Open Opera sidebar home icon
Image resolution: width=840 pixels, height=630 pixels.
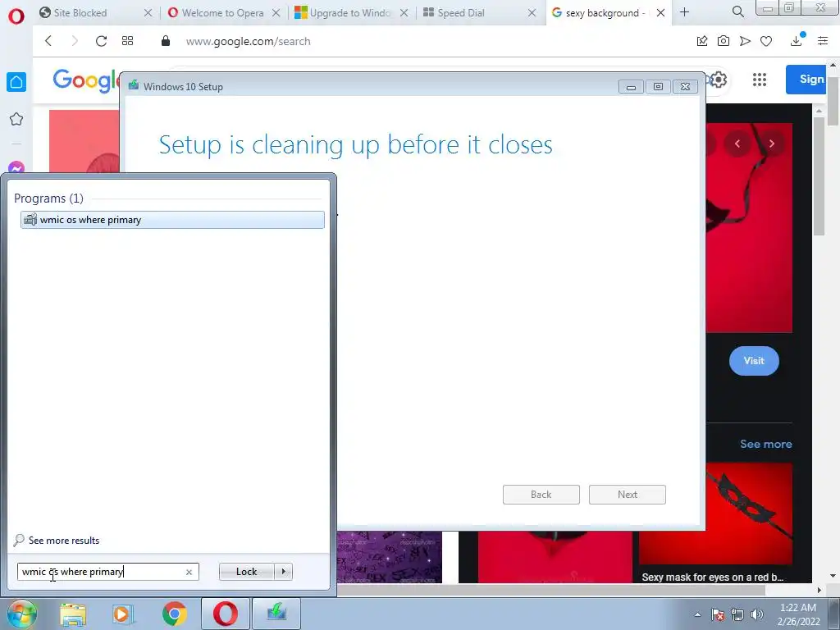16,82
